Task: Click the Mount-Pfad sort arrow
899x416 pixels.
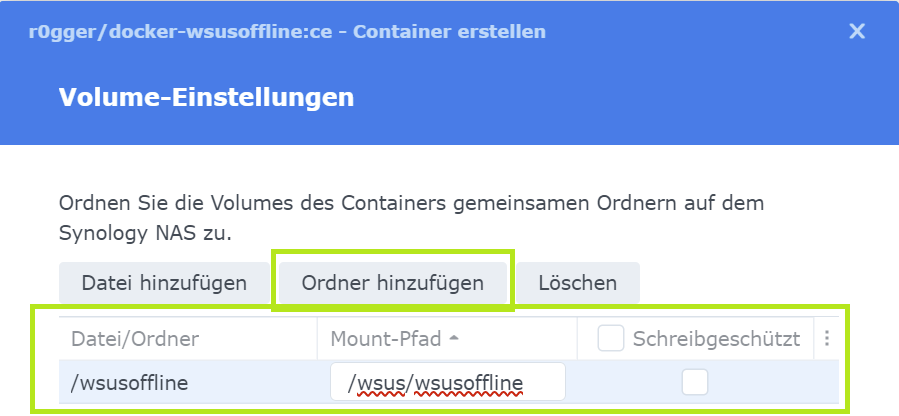Action: [x=455, y=339]
